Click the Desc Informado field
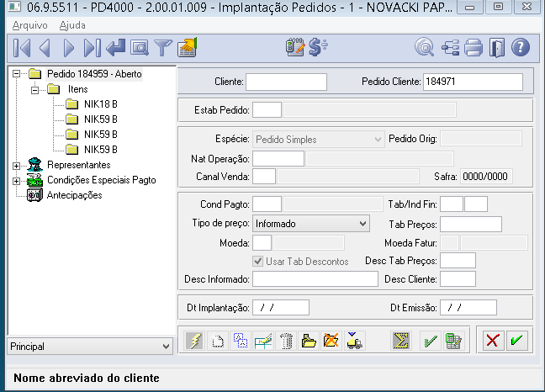 [x=315, y=279]
